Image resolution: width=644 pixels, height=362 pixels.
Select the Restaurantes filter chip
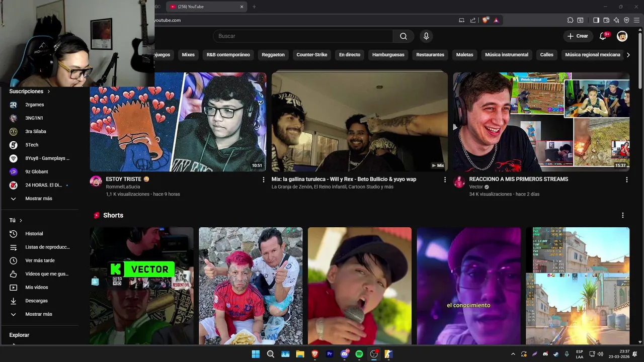430,55
